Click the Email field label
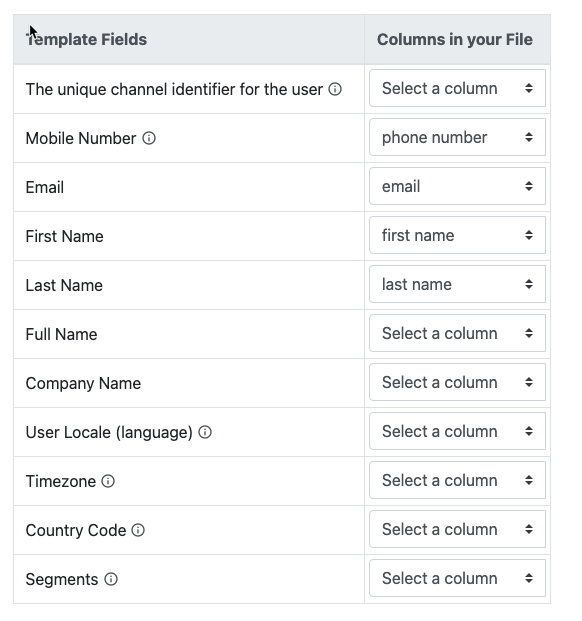 pyautogui.click(x=45, y=187)
